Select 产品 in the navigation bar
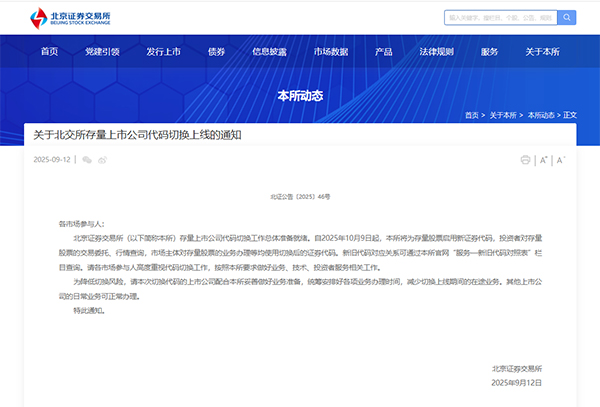Image resolution: width=600 pixels, height=407 pixels. point(383,51)
